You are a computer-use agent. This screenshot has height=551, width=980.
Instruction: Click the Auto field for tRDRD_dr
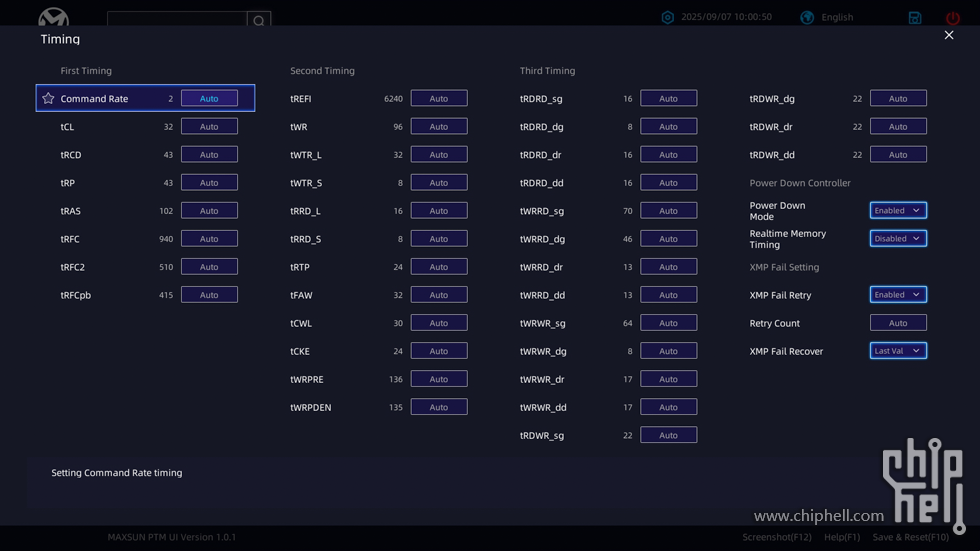coord(669,154)
